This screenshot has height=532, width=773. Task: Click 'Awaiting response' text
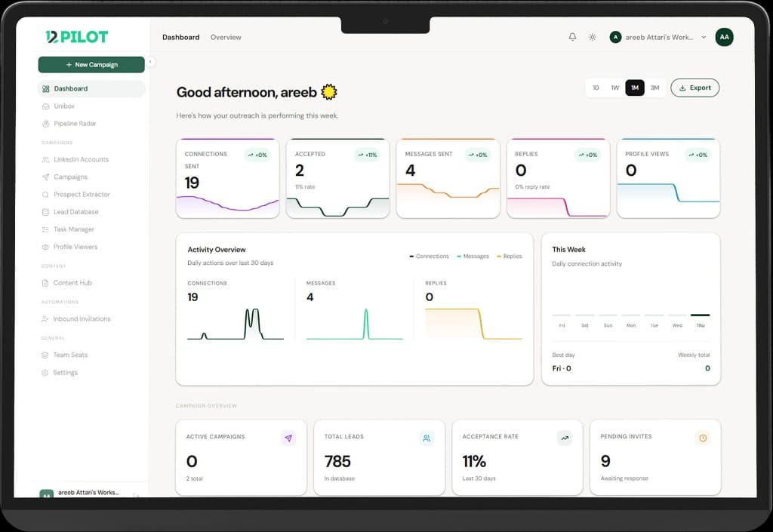click(x=624, y=478)
